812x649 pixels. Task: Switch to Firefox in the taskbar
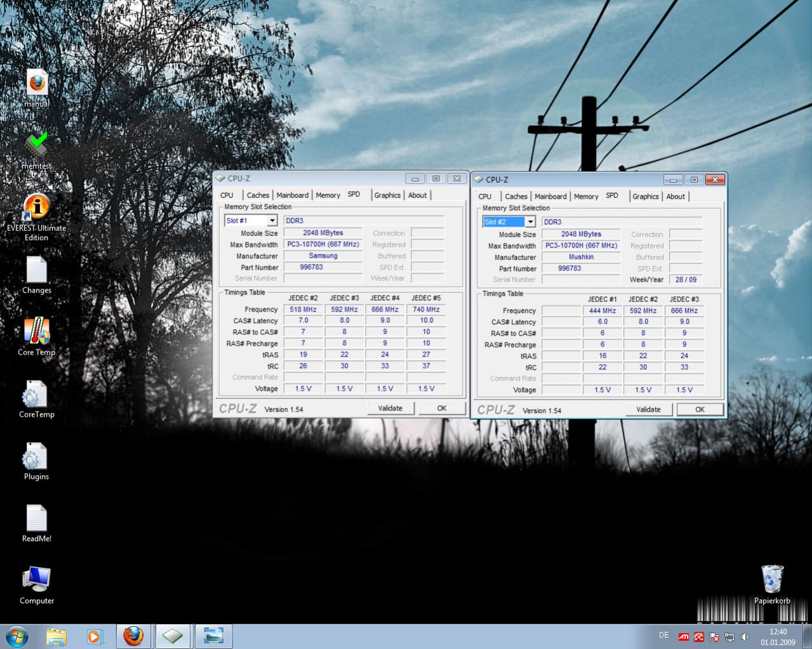pos(133,636)
